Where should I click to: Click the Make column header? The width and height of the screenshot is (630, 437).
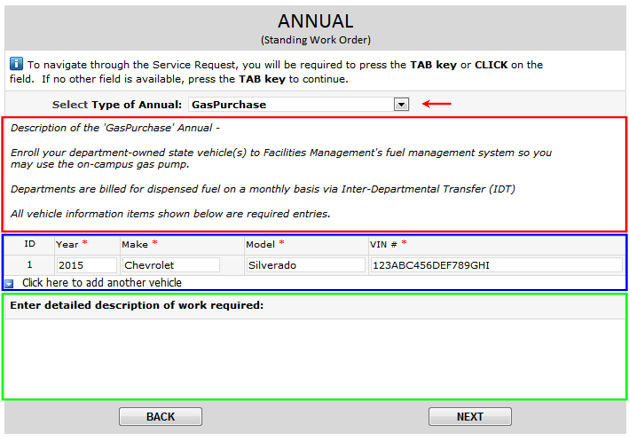[x=135, y=244]
